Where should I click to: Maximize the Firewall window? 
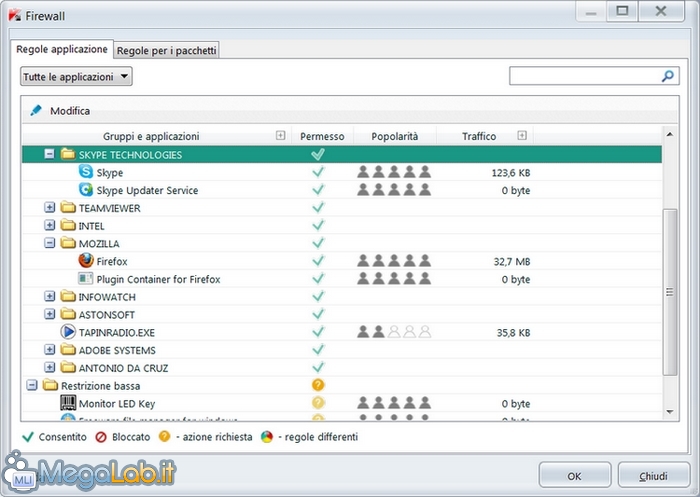pos(622,11)
